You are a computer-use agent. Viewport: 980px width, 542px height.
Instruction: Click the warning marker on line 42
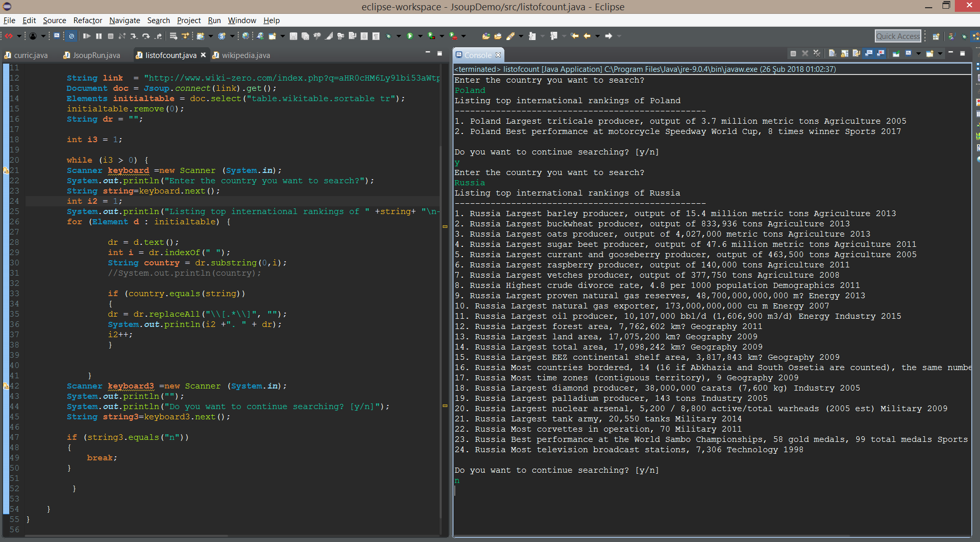coord(6,386)
